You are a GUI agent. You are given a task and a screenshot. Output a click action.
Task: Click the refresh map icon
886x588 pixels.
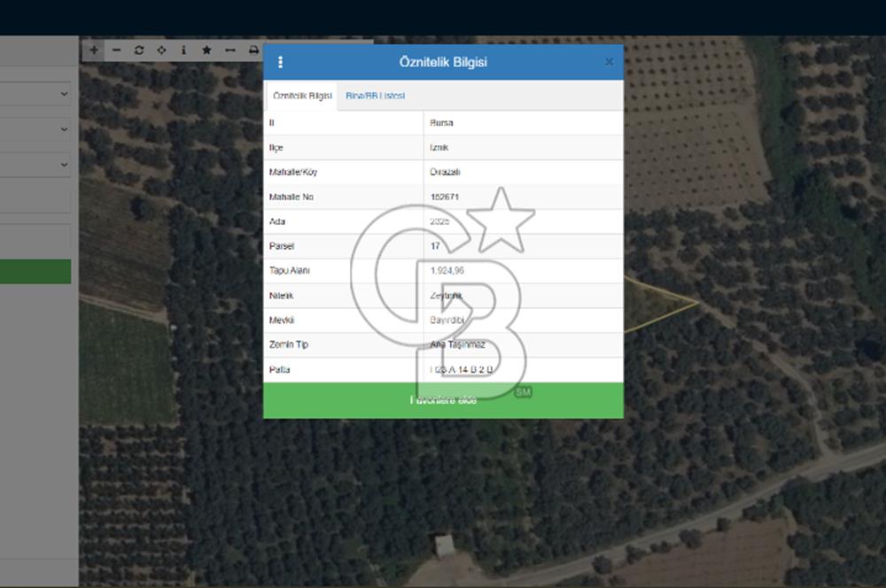(139, 50)
